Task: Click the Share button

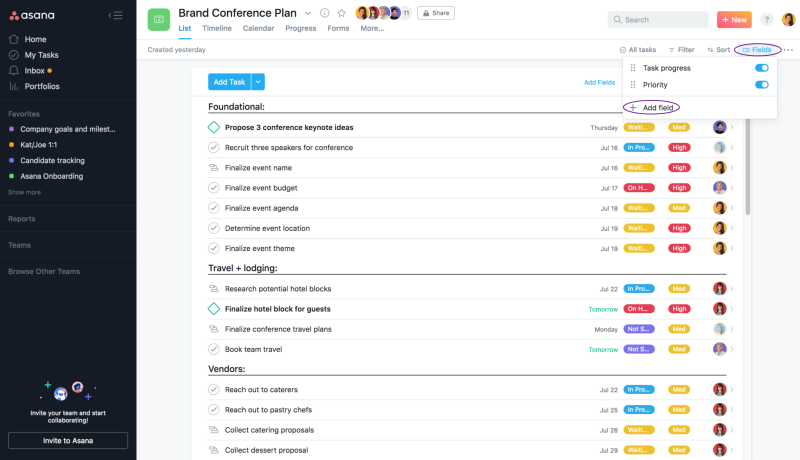Action: [x=436, y=13]
